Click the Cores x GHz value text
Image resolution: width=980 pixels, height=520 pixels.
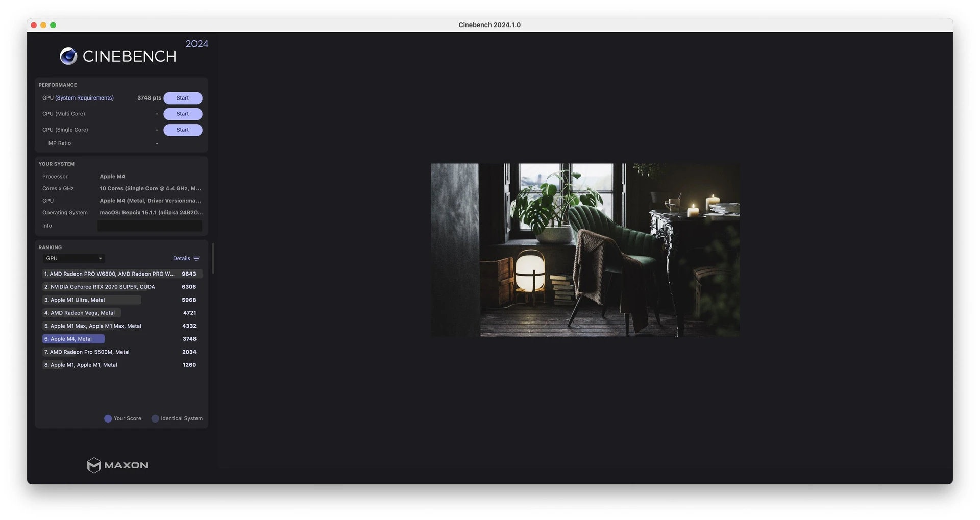150,189
